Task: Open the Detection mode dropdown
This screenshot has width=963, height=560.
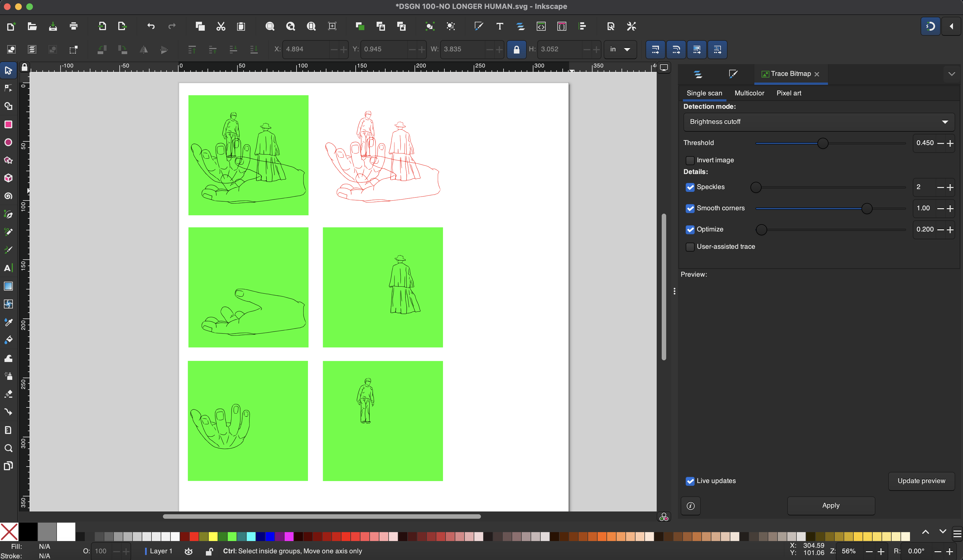Action: 818,122
